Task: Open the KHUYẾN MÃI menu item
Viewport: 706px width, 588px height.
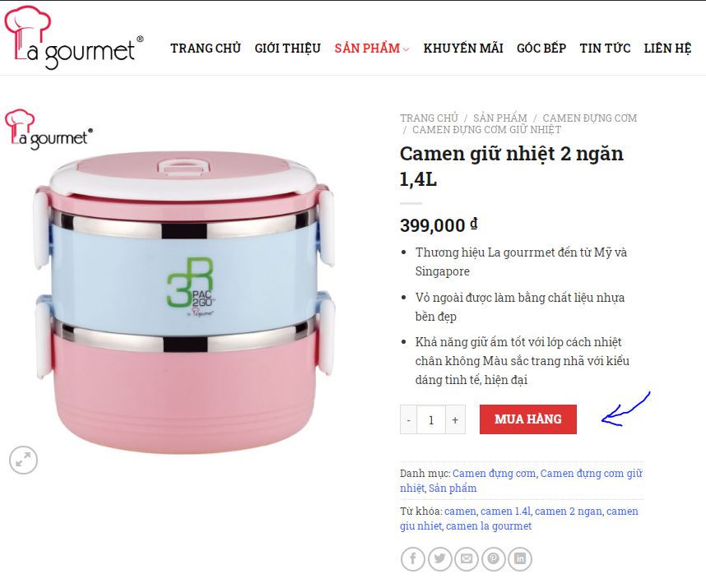Action: tap(463, 49)
